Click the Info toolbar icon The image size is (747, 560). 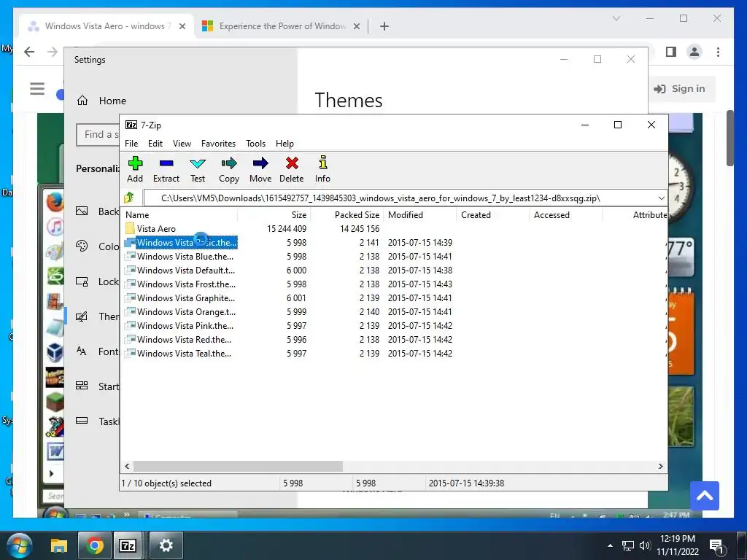click(x=322, y=163)
